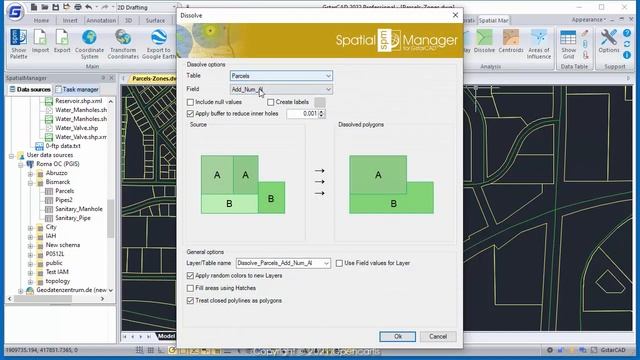Select the Parcels table in the tree

60,191
